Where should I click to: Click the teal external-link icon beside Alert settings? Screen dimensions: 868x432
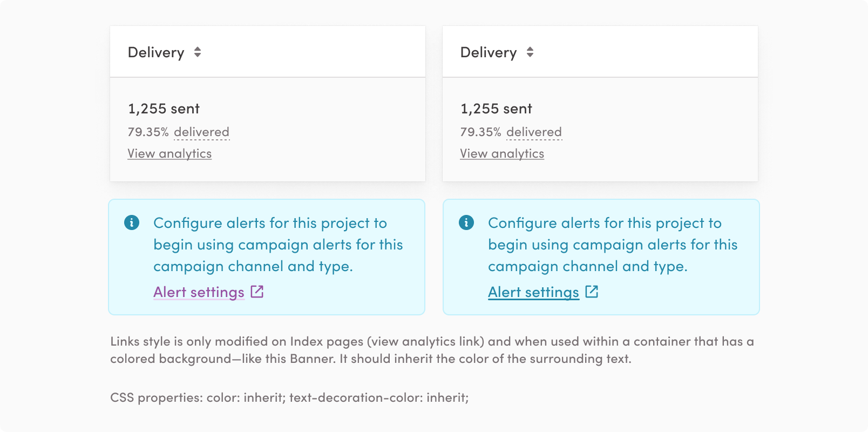(x=592, y=292)
